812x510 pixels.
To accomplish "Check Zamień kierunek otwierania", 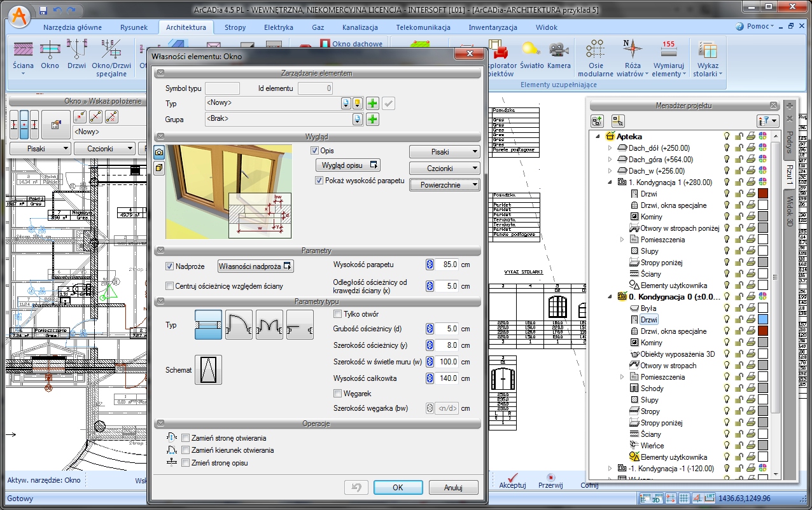I will coord(185,450).
